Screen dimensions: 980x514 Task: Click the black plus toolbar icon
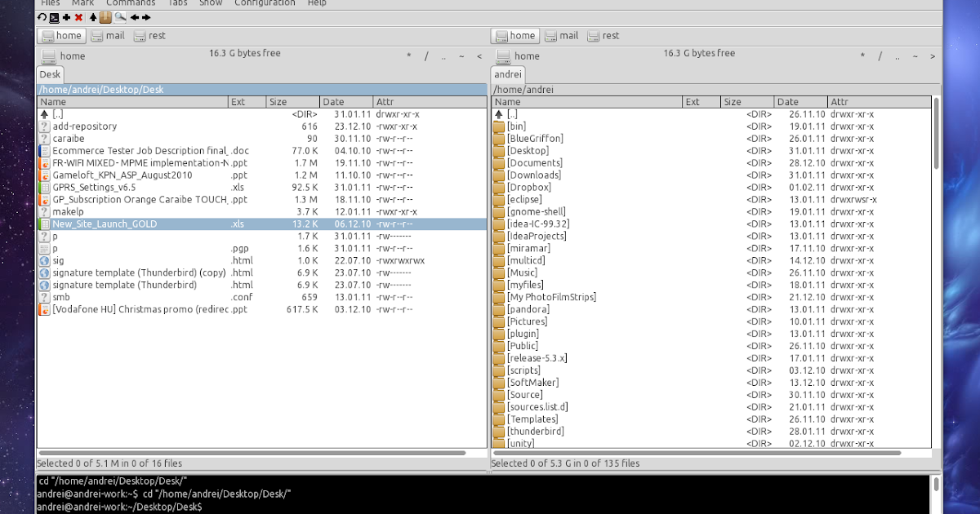[66, 17]
